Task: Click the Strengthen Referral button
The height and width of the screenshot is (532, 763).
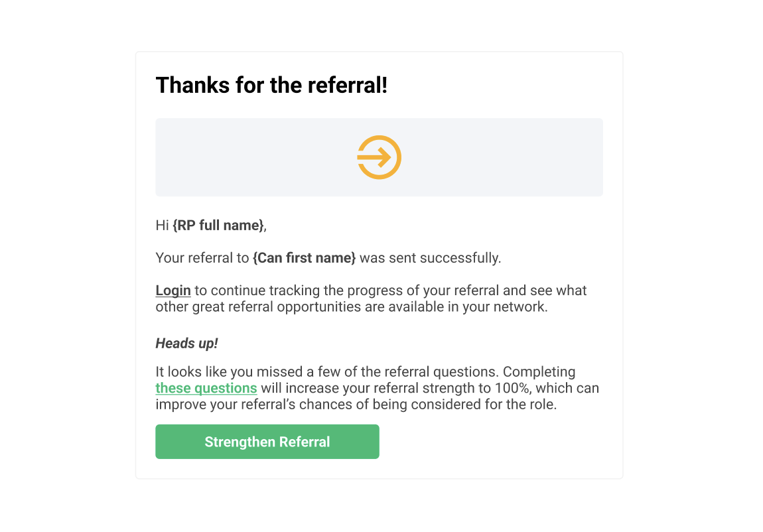Action: [x=267, y=442]
